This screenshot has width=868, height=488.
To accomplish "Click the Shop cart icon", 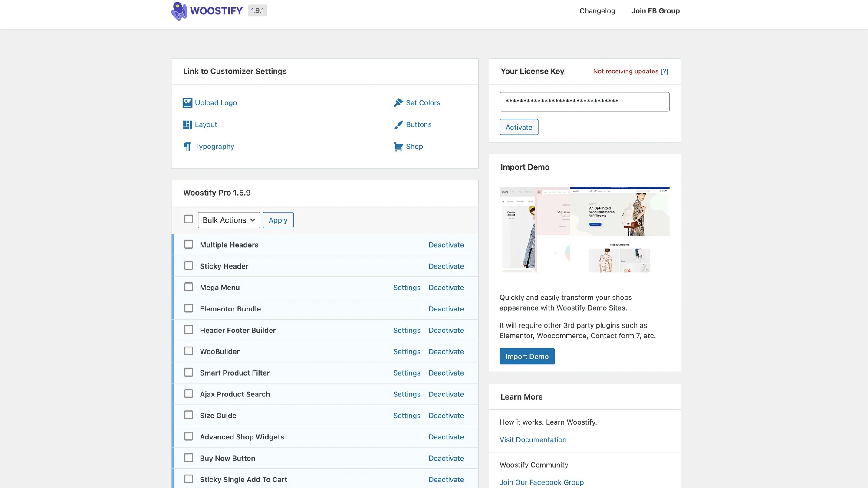I will click(398, 147).
